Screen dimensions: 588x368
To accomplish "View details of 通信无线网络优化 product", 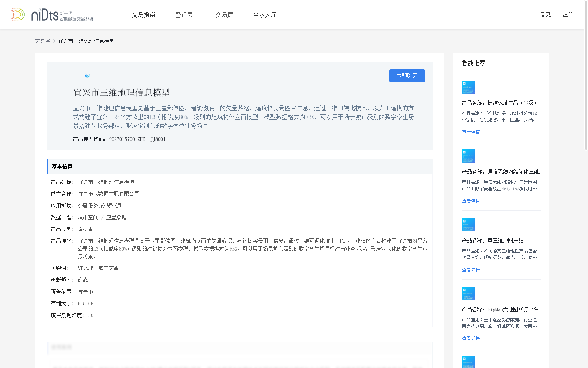I will click(471, 201).
